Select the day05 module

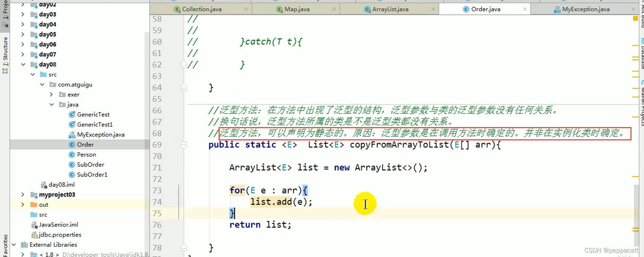(x=47, y=34)
